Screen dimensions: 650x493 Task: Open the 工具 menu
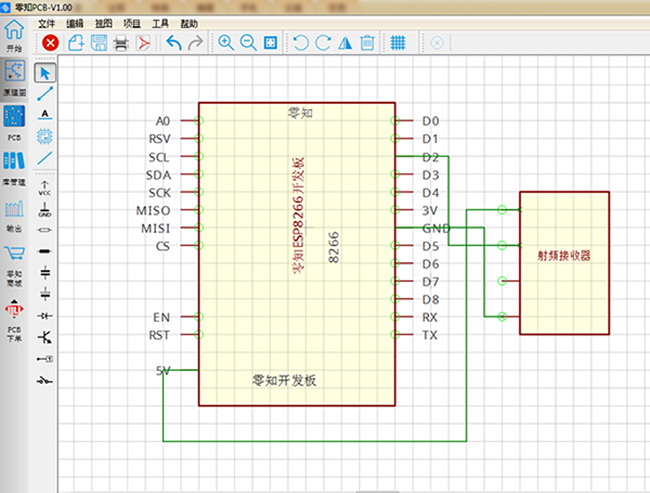[x=160, y=24]
